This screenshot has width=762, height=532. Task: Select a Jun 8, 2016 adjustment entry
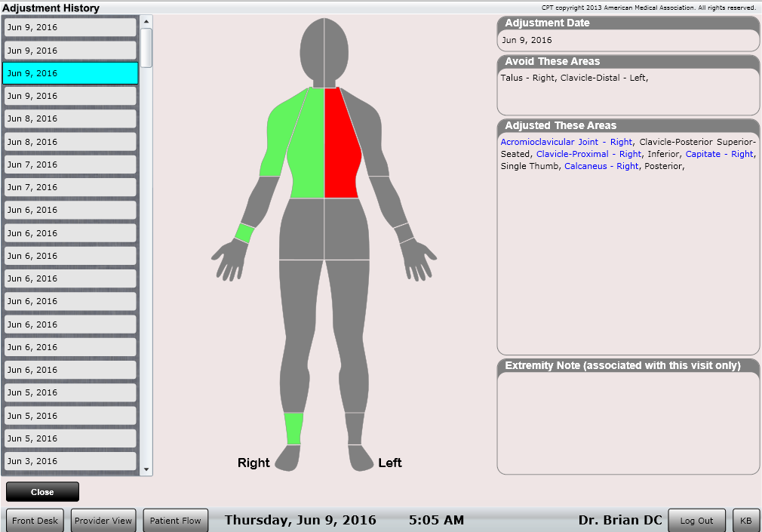(x=69, y=118)
